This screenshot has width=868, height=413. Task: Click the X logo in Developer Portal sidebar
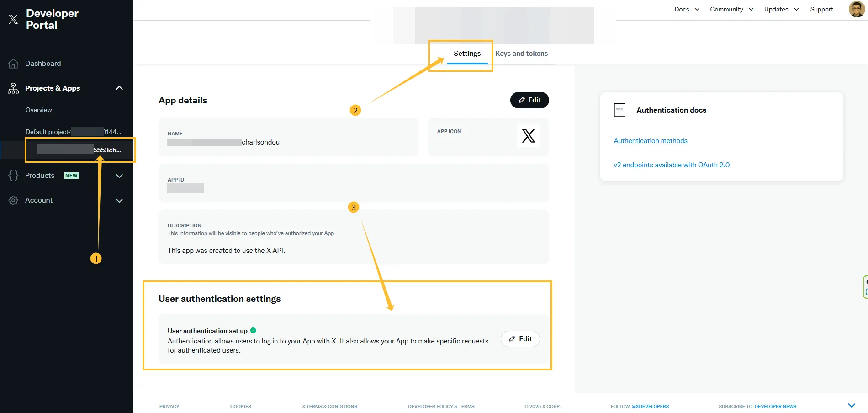[13, 19]
